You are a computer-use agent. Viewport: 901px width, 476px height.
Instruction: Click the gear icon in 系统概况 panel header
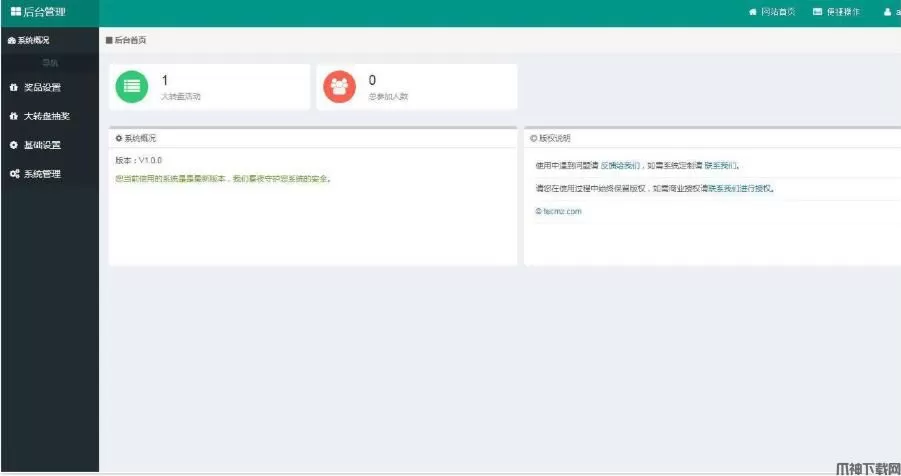point(118,138)
